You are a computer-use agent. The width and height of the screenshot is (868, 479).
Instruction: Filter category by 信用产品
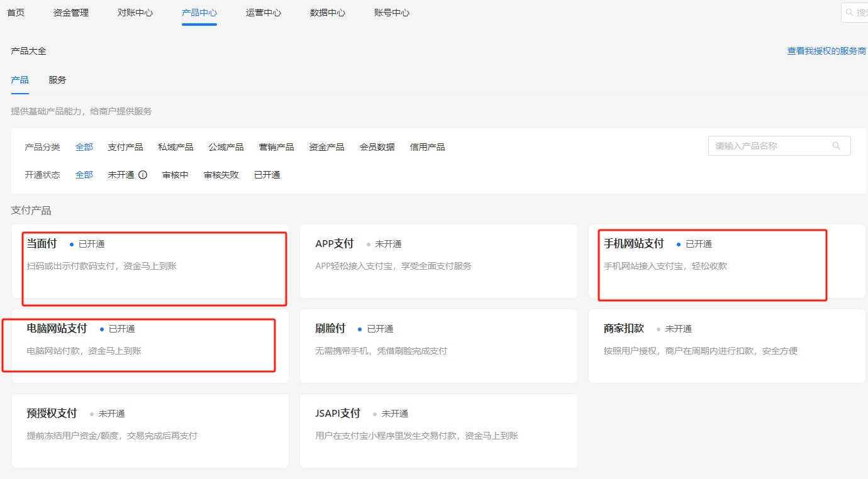428,147
